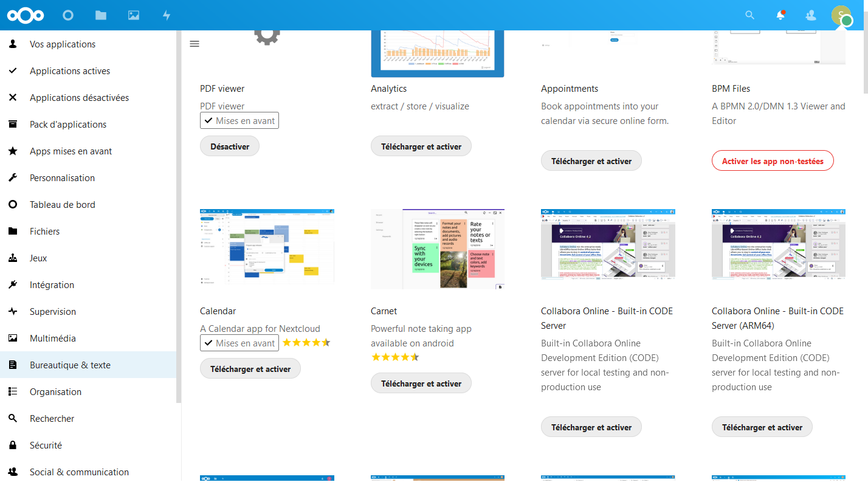
Task: Open the notifications bell icon
Action: coord(780,15)
